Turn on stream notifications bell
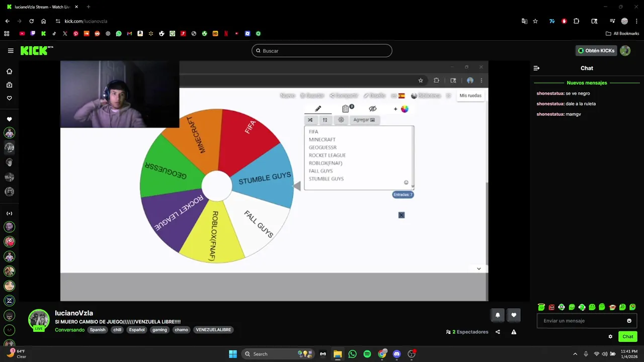Screen dimensions: 644x362 (x=498, y=315)
